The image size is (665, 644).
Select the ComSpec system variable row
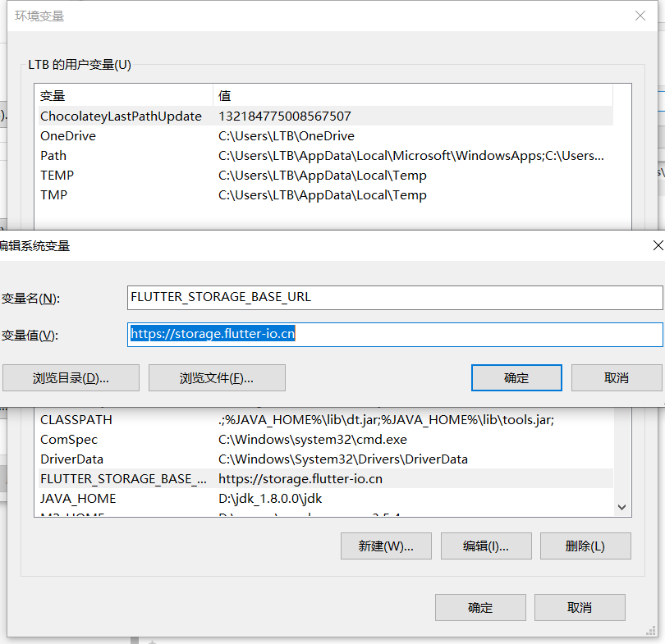pyautogui.click(x=326, y=440)
